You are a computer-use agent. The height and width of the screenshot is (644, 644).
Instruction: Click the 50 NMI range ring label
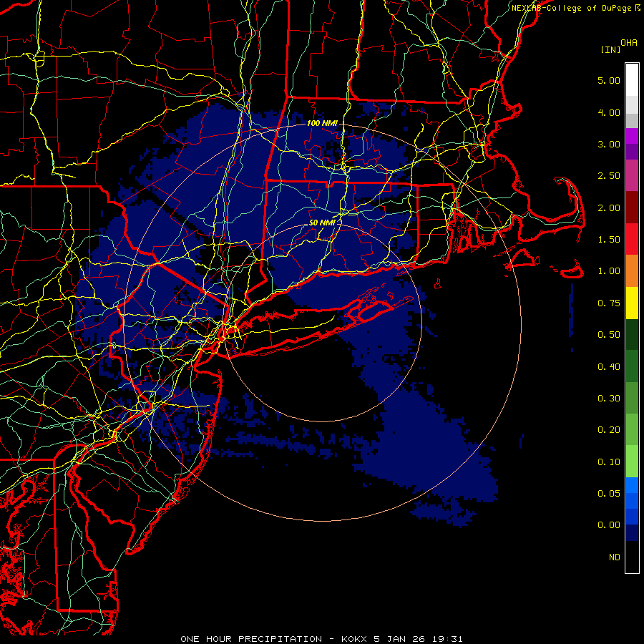pyautogui.click(x=322, y=223)
